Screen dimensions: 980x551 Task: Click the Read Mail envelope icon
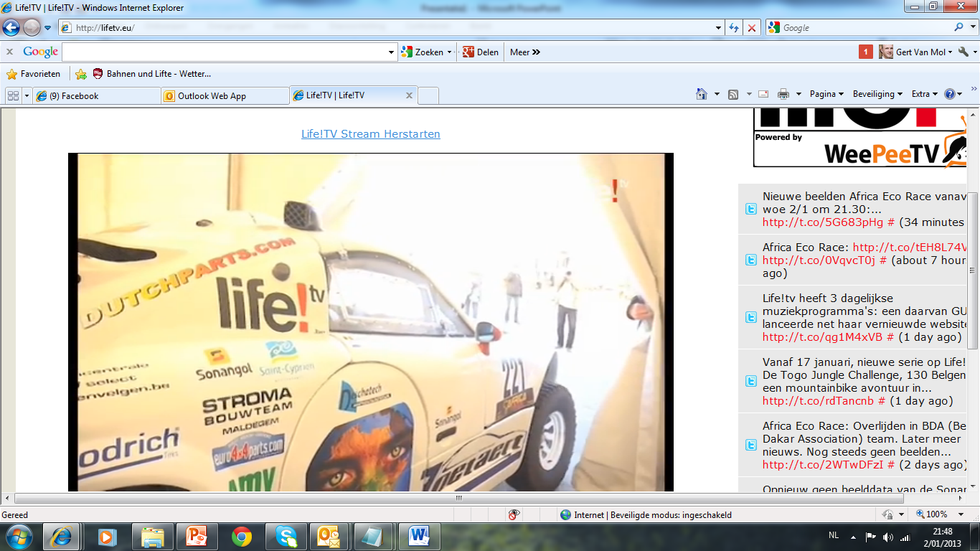pyautogui.click(x=763, y=94)
